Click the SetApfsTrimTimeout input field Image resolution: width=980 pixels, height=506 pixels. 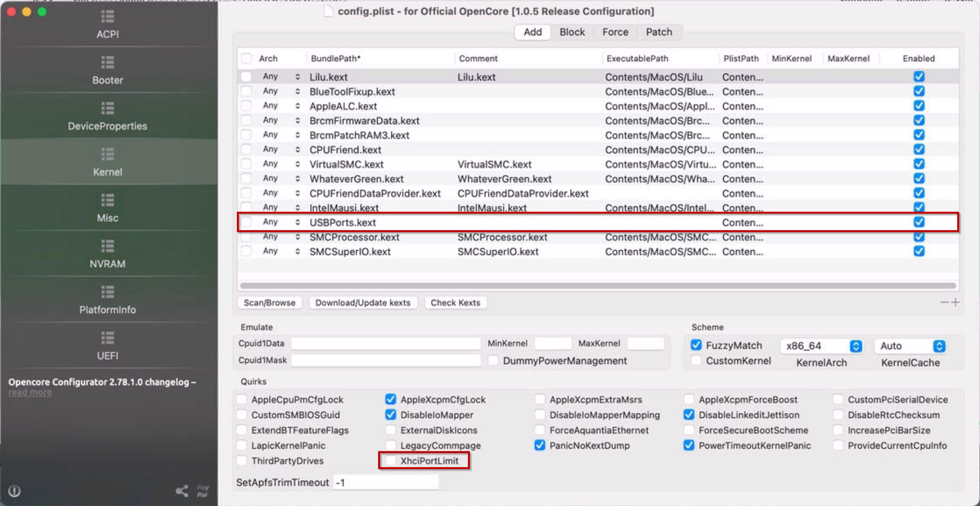click(386, 482)
